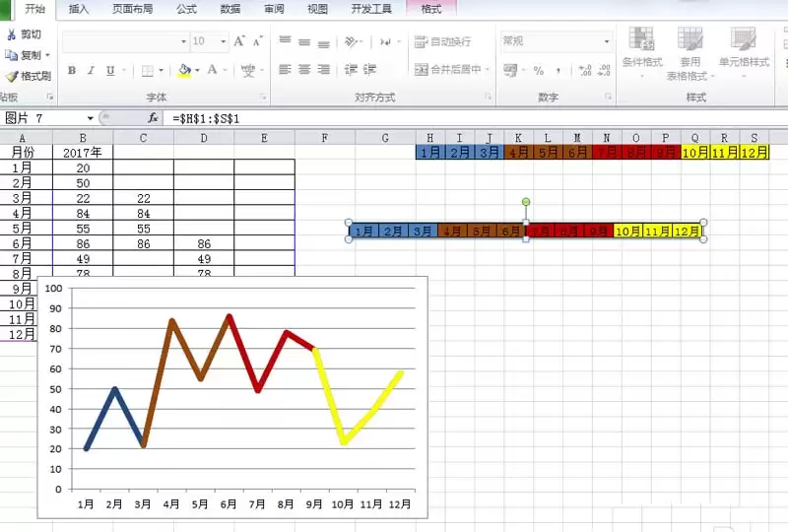
Task: Open the 公式 ribbon tab
Action: 186,9
